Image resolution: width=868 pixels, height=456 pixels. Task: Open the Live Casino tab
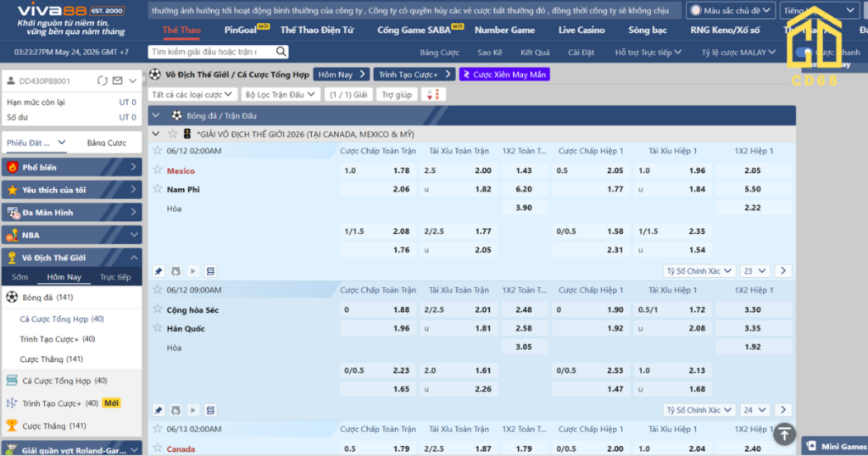pyautogui.click(x=581, y=30)
